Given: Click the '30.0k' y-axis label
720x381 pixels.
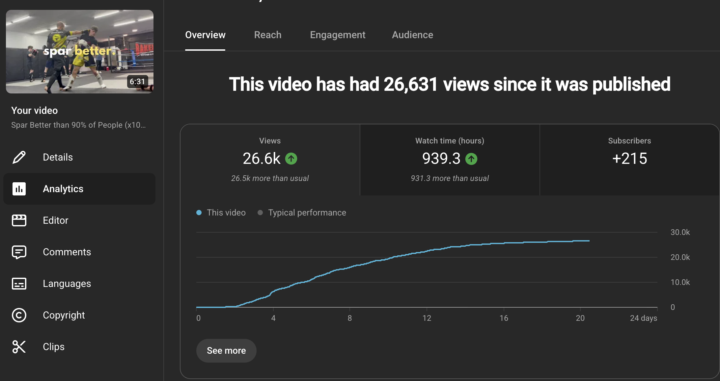Looking at the screenshot, I should (x=680, y=233).
